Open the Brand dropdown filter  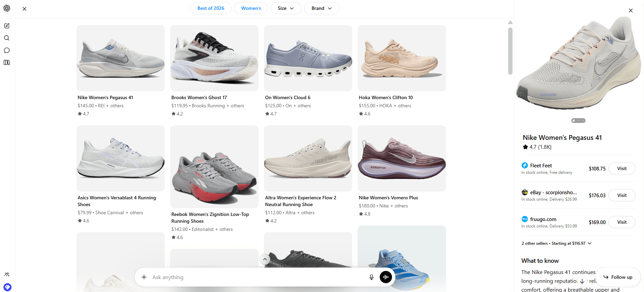point(322,8)
